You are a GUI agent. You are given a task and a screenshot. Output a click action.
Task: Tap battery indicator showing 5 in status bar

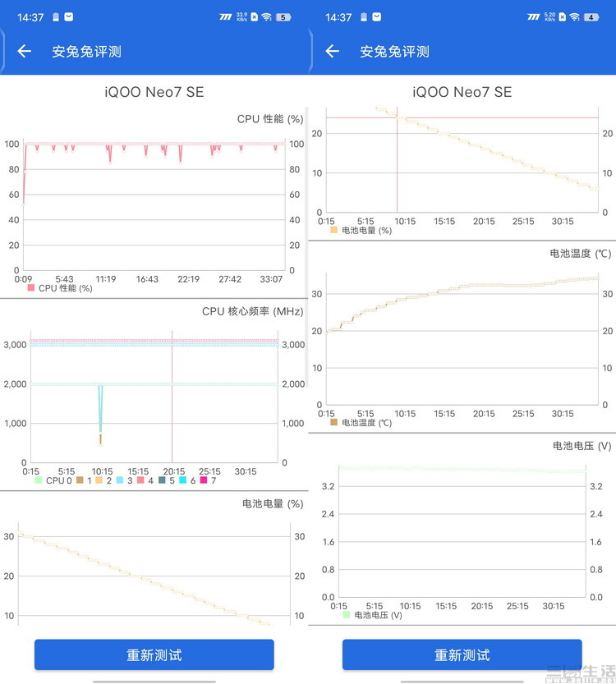283,16
